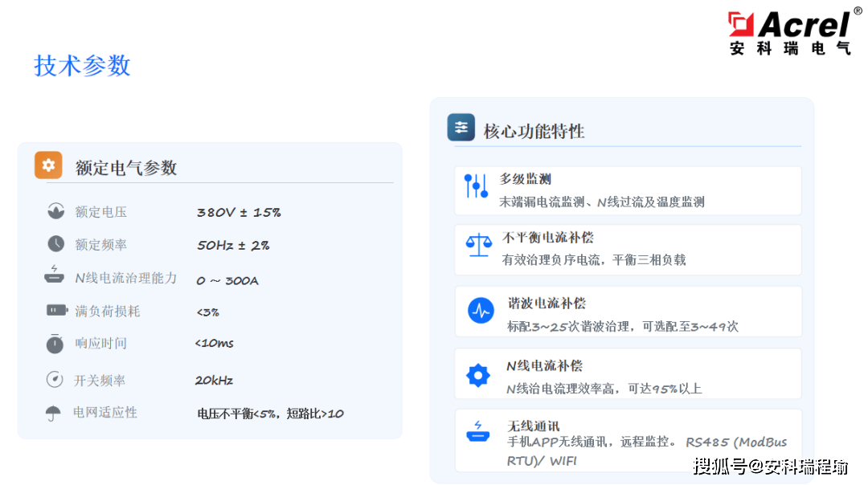Click the stopwatch icon next to 响应时间
This screenshot has height=485, width=868.
click(55, 343)
